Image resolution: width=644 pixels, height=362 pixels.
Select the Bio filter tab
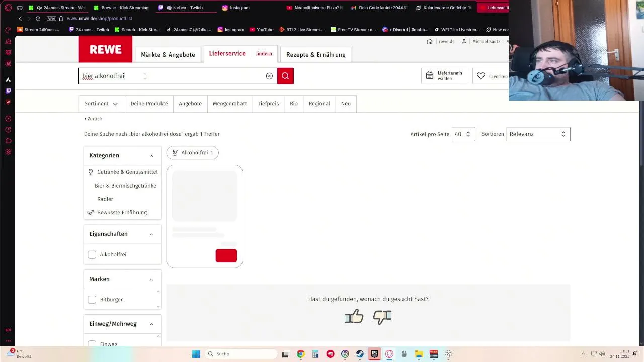click(x=294, y=103)
